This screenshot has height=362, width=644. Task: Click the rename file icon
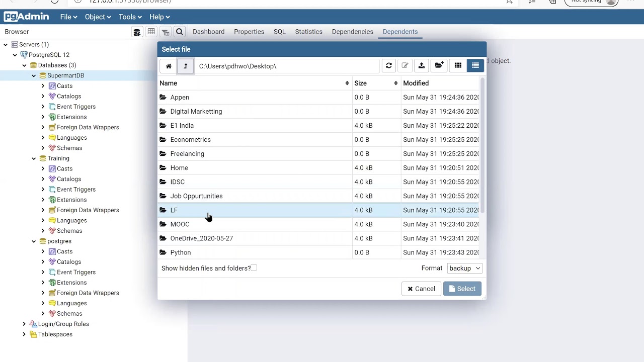(x=405, y=66)
